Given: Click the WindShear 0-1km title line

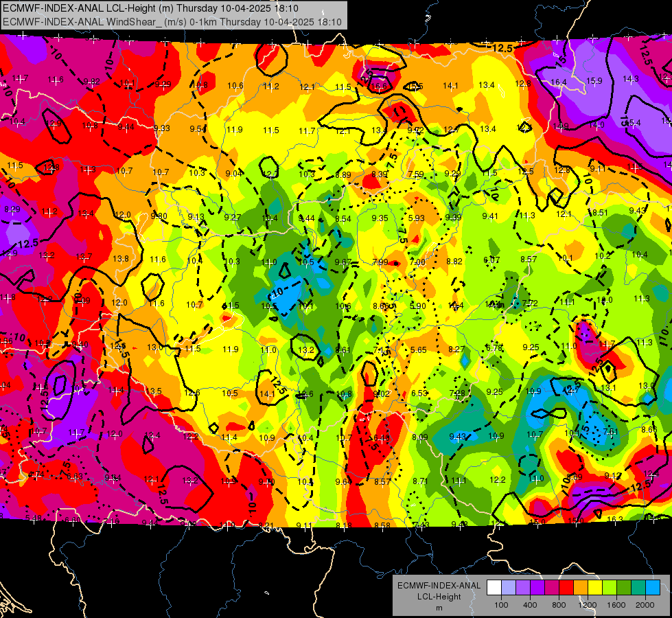Looking at the screenshot, I should pyautogui.click(x=172, y=22).
